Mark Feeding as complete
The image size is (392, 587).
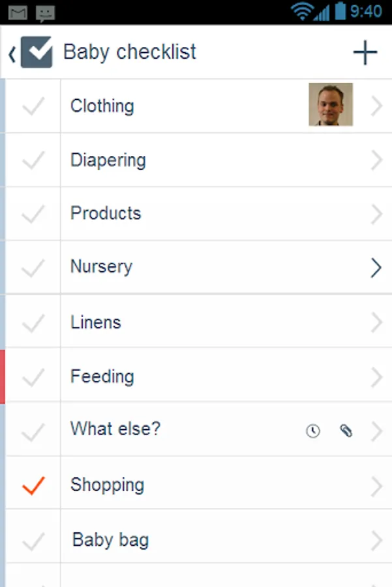[33, 377]
